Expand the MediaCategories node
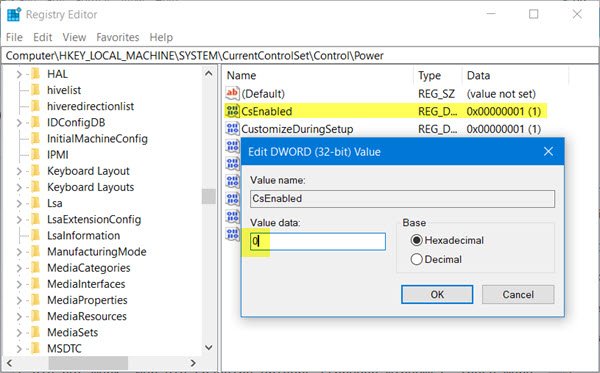 click(19, 268)
